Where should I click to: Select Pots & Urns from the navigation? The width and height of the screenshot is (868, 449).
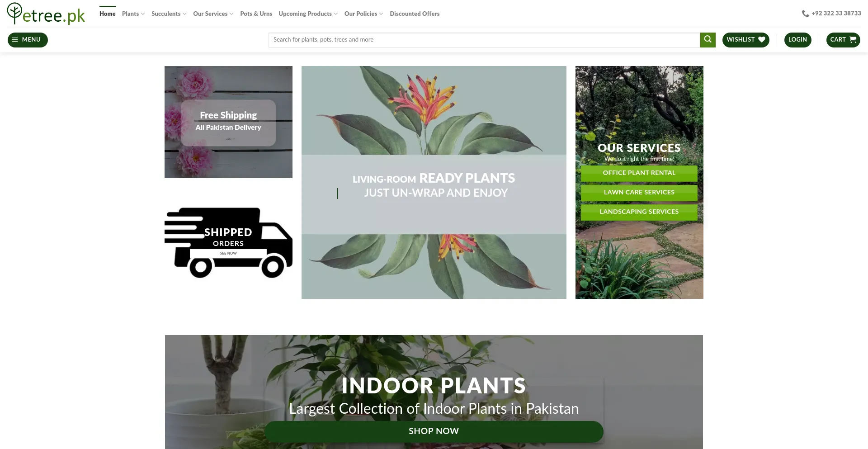pos(256,14)
